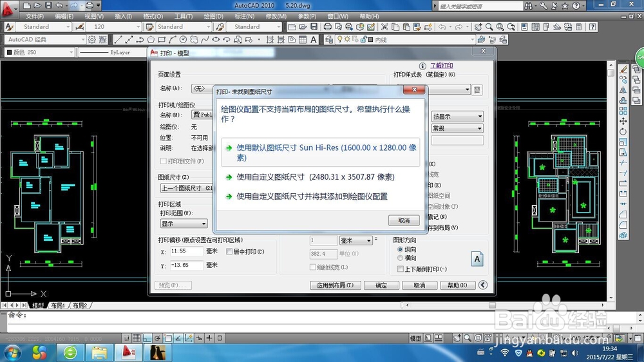Enable 上下颠倒打印 checkbox
644x362 pixels.
pos(401,269)
